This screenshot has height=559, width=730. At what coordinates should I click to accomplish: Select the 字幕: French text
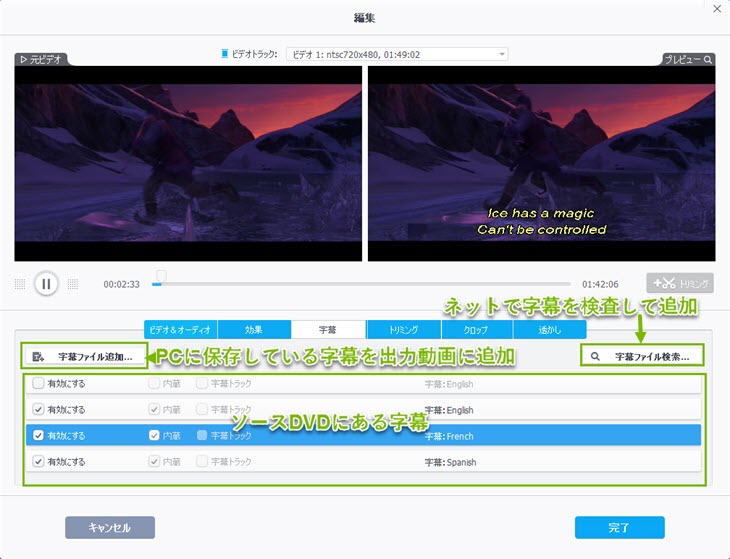point(449,436)
